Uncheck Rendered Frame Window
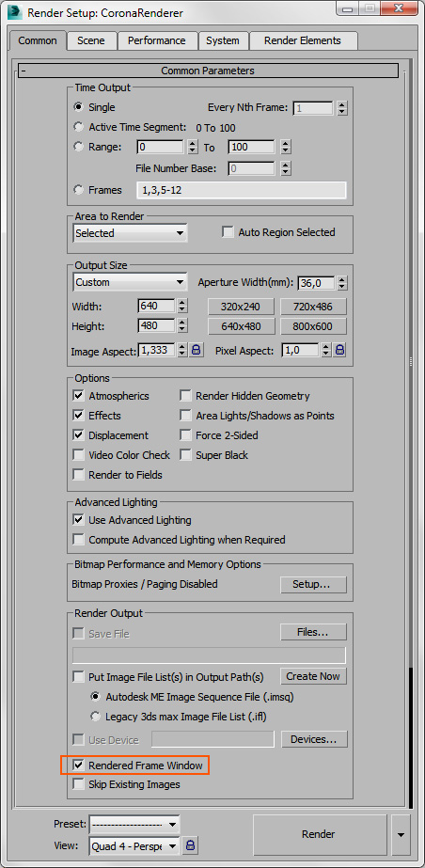 (x=79, y=766)
